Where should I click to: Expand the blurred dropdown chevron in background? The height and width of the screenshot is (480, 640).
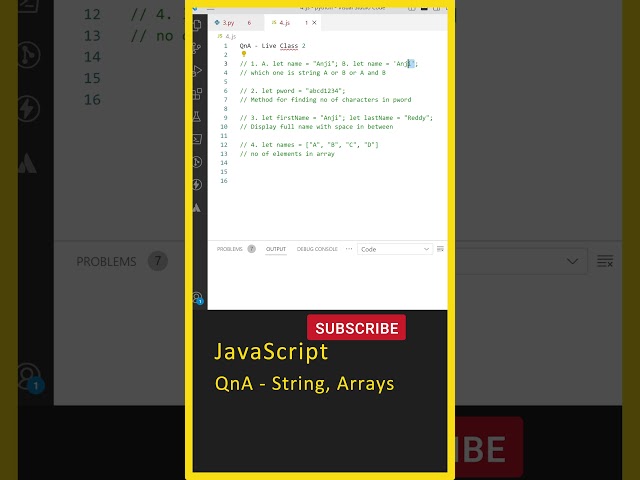point(572,261)
